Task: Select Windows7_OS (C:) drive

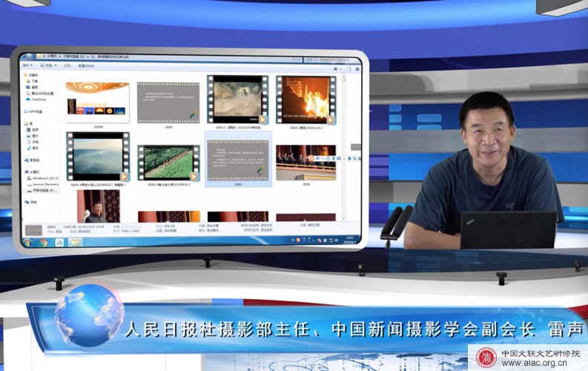Action: (43, 178)
